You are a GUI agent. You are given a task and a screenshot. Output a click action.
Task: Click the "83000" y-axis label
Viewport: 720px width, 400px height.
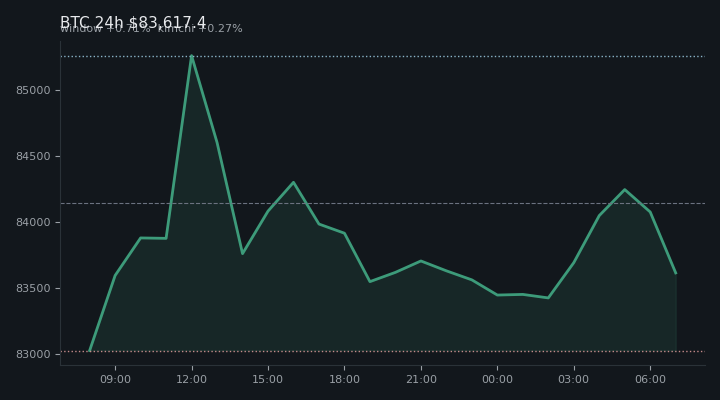(33, 355)
